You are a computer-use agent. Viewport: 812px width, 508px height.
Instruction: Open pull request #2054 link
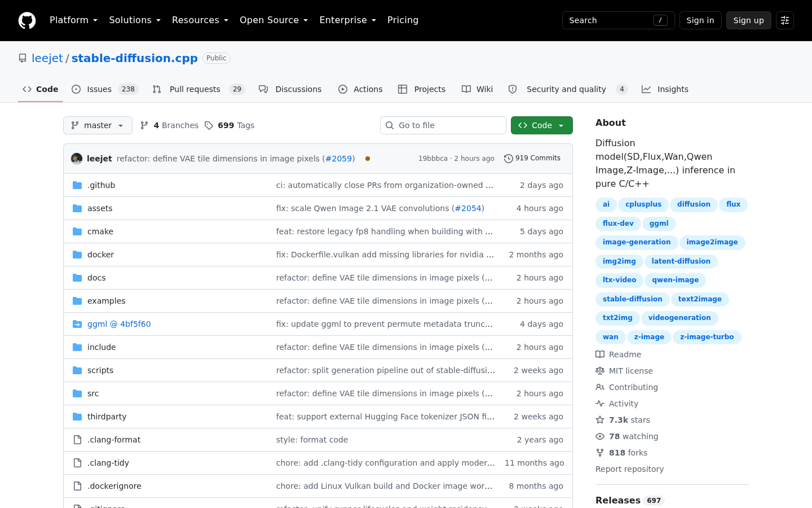click(468, 208)
